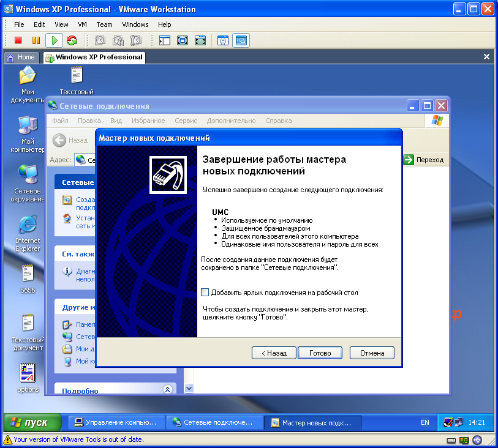498x448 pixels.
Task: Open the My Computer desktop icon
Action: tap(28, 134)
